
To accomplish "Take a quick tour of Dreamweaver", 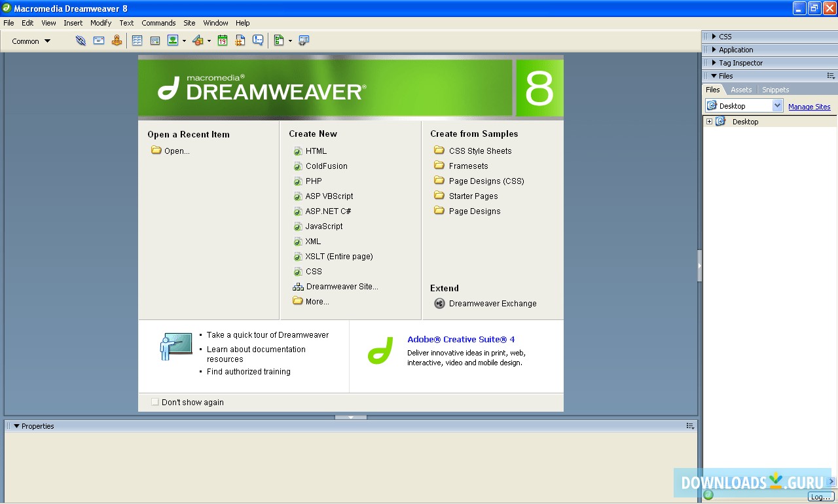I will pos(268,335).
